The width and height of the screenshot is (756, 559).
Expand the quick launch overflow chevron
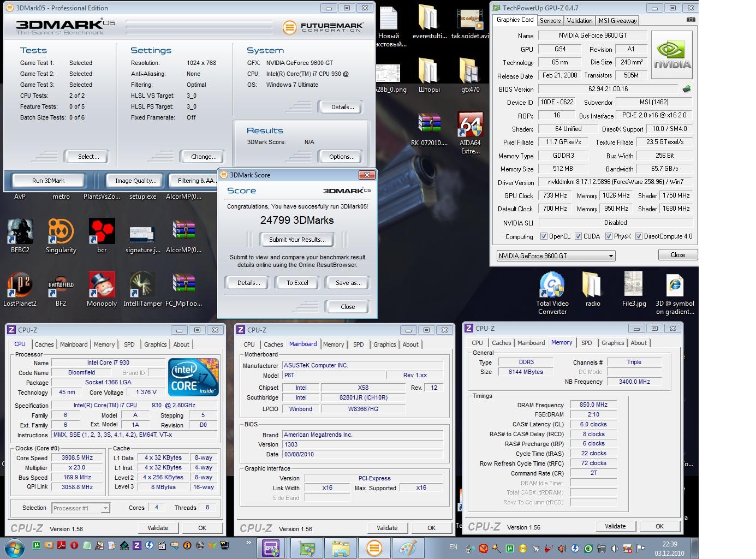coord(249,543)
